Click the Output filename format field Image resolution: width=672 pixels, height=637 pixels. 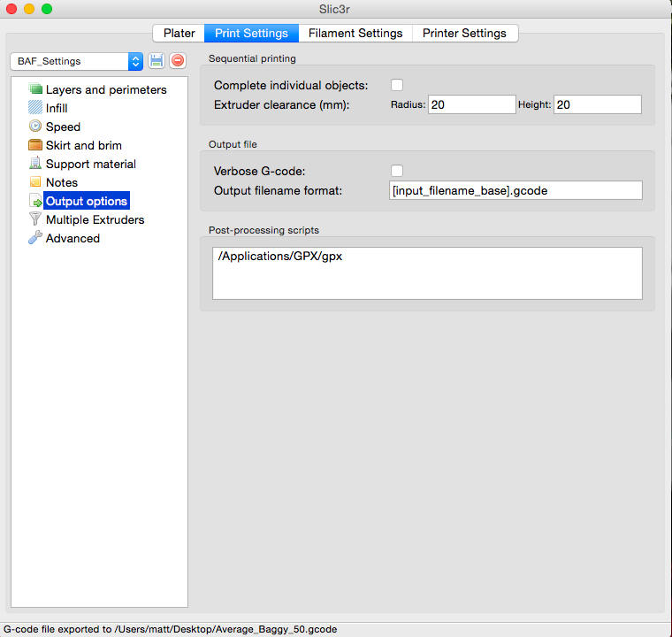(x=515, y=190)
